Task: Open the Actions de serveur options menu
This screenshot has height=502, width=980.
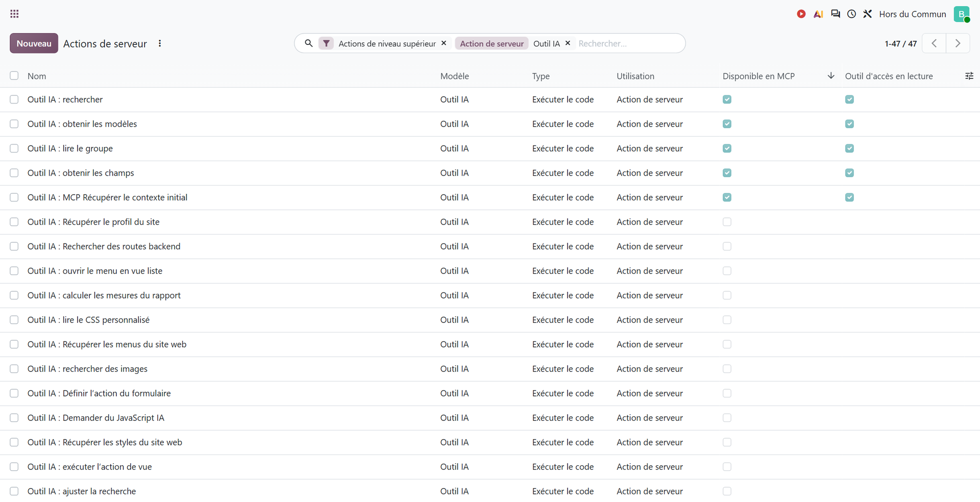Action: pos(160,43)
